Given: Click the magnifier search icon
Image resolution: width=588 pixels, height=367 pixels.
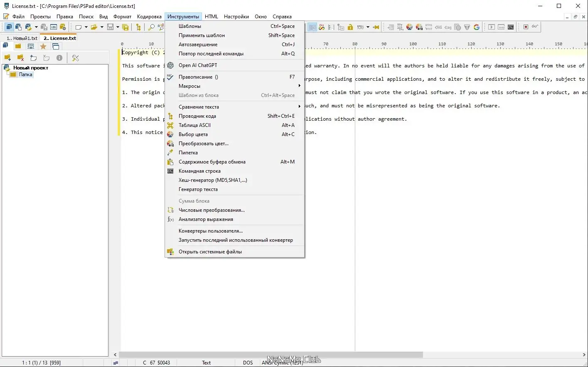Looking at the screenshot, I should pyautogui.click(x=151, y=27).
